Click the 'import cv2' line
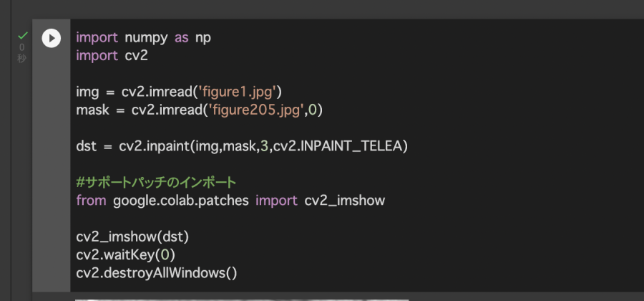 [x=111, y=55]
